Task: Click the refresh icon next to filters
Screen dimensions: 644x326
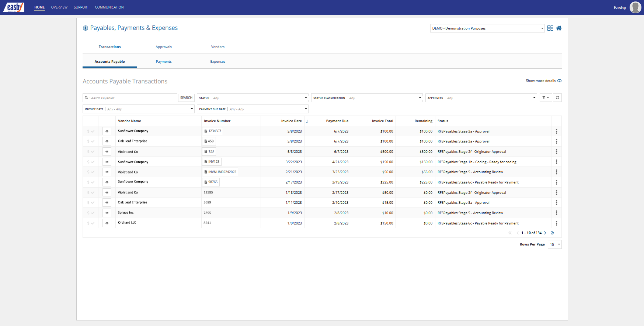Action: coord(557,98)
